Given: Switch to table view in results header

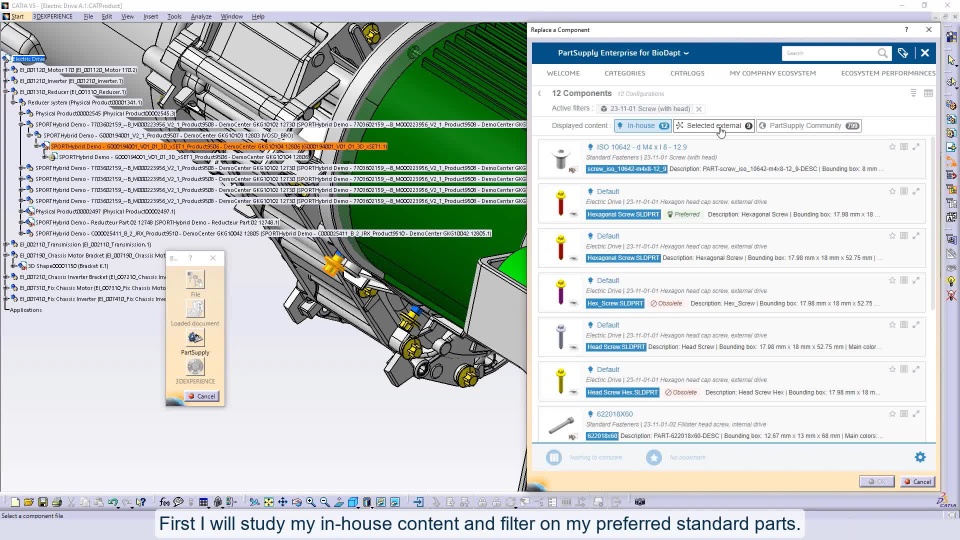Looking at the screenshot, I should [928, 93].
